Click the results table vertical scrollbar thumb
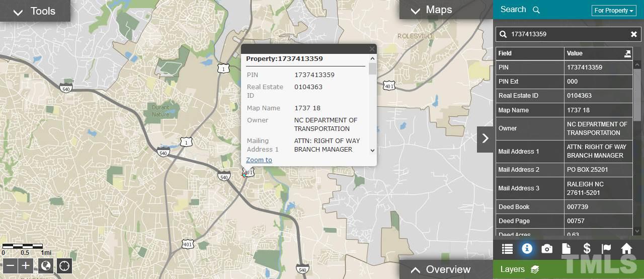Viewport: 644px width, 279px height. pyautogui.click(x=637, y=94)
